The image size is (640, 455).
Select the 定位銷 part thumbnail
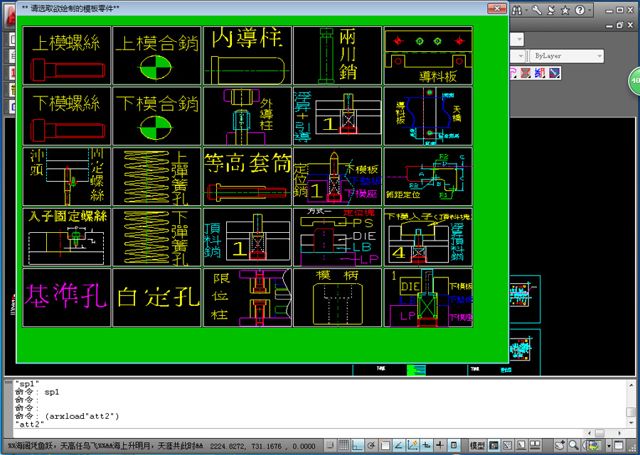point(338,176)
